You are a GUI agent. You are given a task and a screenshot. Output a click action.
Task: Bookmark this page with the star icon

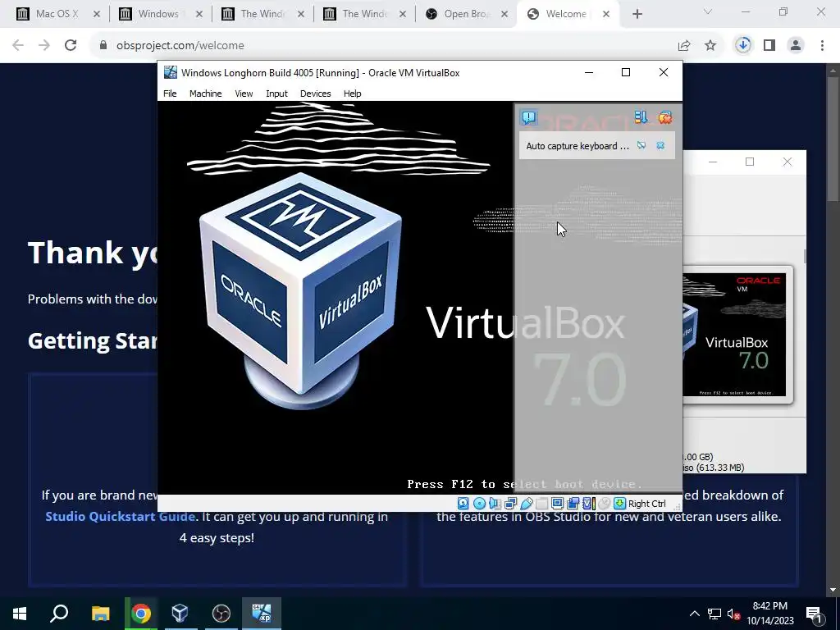click(710, 46)
